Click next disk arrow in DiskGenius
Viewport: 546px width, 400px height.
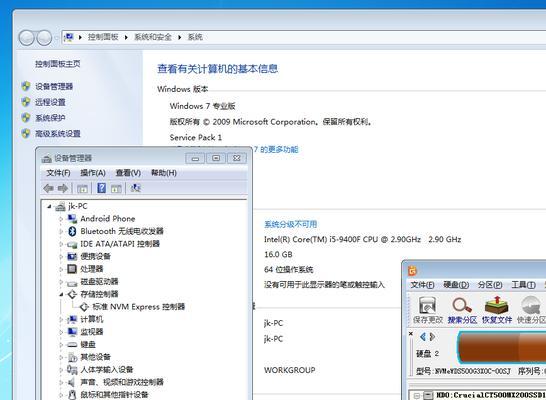click(x=432, y=337)
